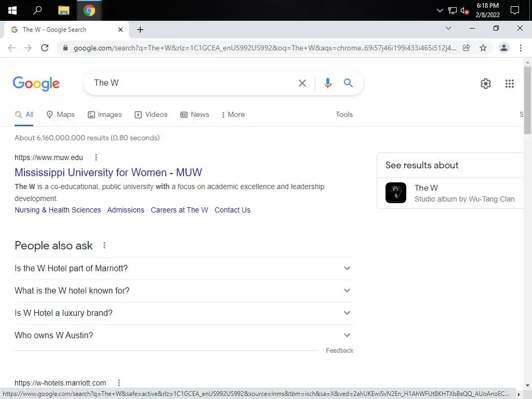Open the network status tray icon
The image size is (532, 399).
tap(453, 10)
